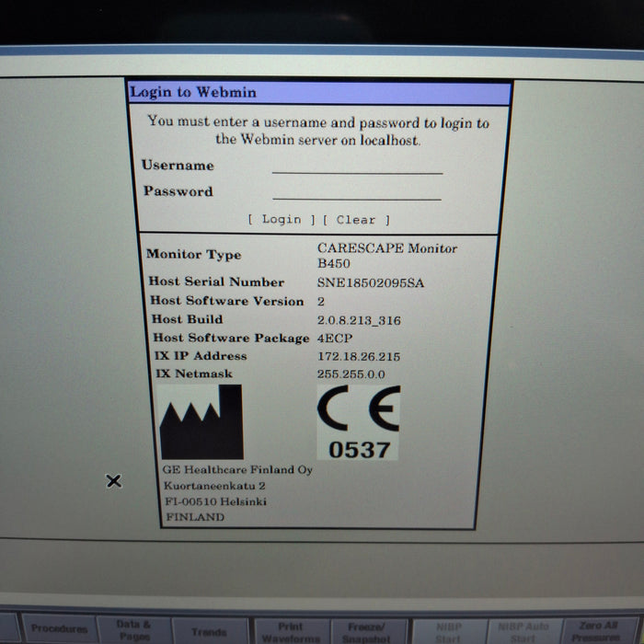Open Data & Pages menu
Screen dimensions: 644x644
[133, 630]
